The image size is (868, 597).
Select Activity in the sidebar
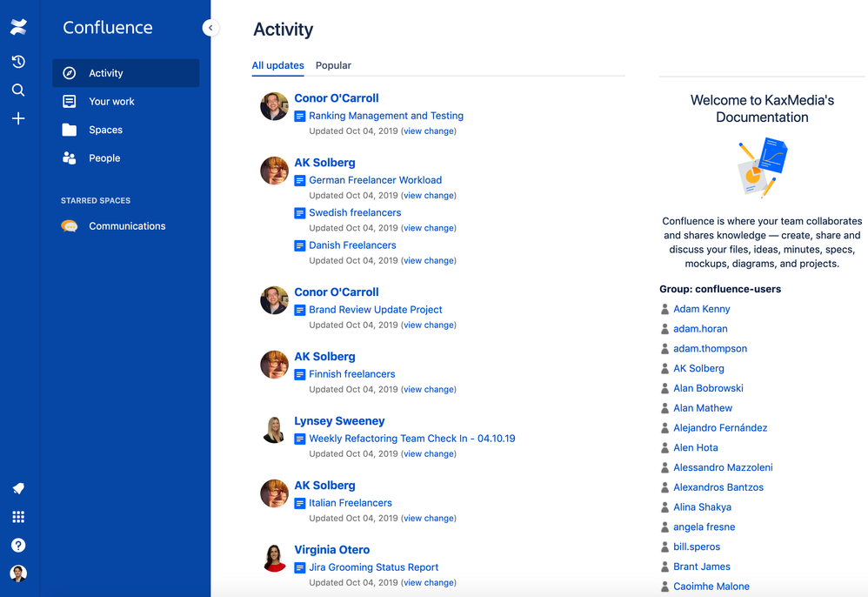[125, 73]
